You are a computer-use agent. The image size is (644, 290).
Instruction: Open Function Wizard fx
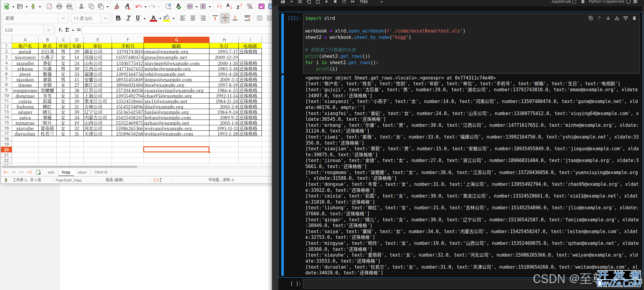[60, 30]
